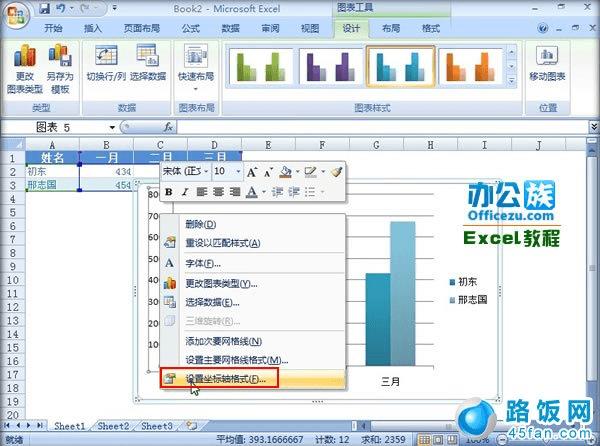Open the 开始 (Home) ribbon tab

[53, 28]
